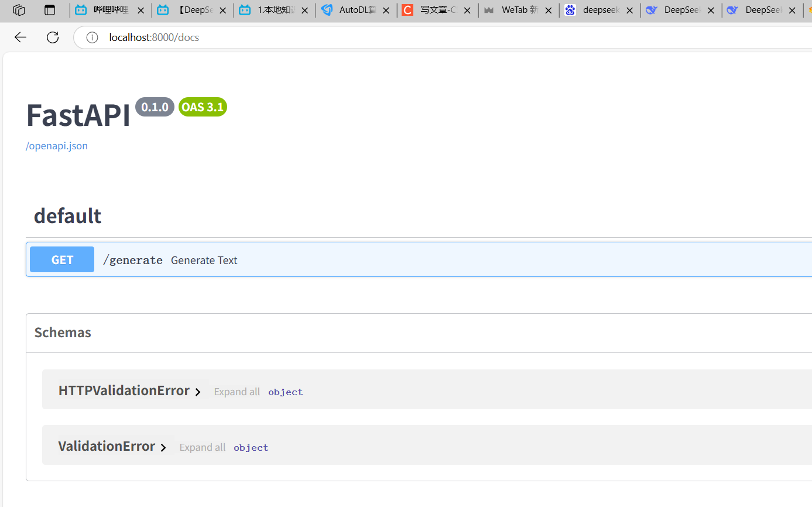This screenshot has width=812, height=507.
Task: Close the 哔哩哔哩 tab
Action: pyautogui.click(x=141, y=11)
